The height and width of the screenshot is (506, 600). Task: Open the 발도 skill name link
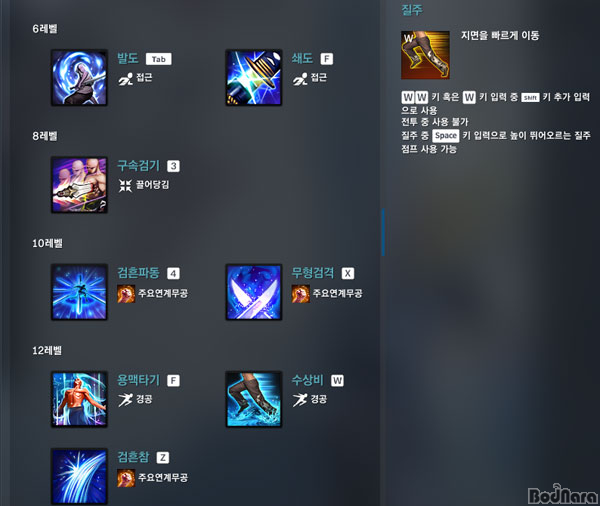point(128,59)
